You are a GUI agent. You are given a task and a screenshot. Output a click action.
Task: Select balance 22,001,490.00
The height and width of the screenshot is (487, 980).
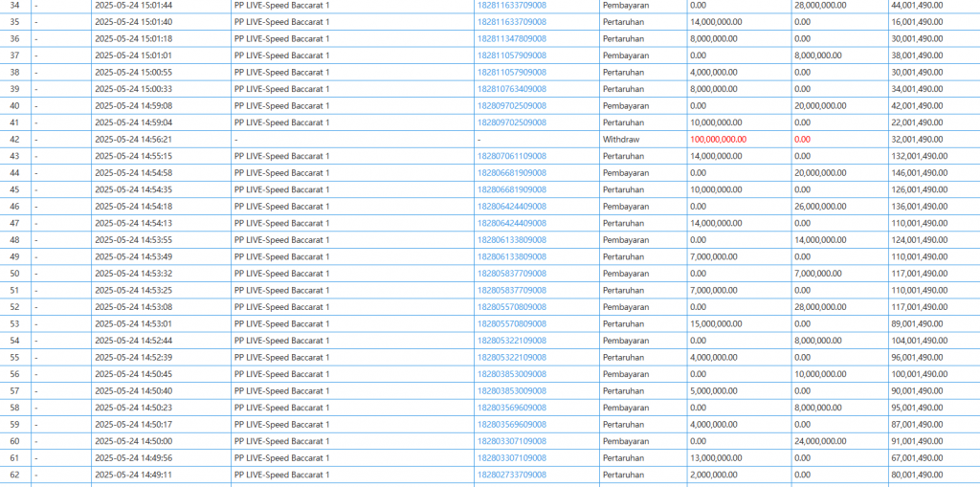tap(917, 122)
